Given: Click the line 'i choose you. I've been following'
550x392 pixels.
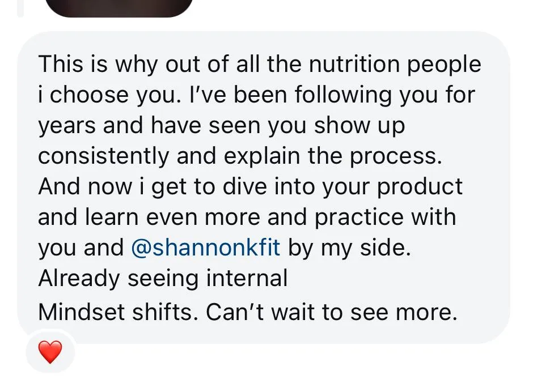Looking at the screenshot, I should click(256, 95).
